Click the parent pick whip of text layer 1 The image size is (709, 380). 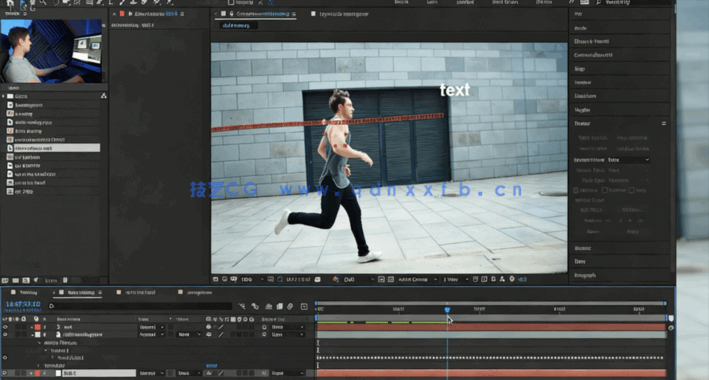point(265,327)
